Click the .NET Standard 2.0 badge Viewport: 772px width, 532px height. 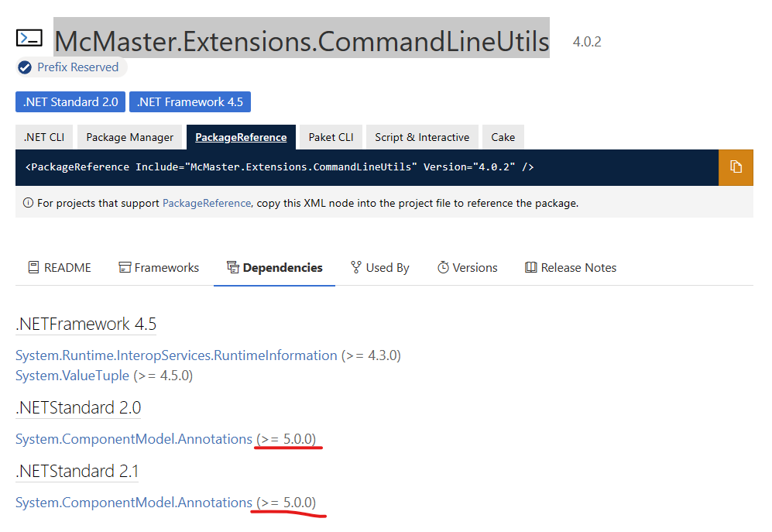70,102
